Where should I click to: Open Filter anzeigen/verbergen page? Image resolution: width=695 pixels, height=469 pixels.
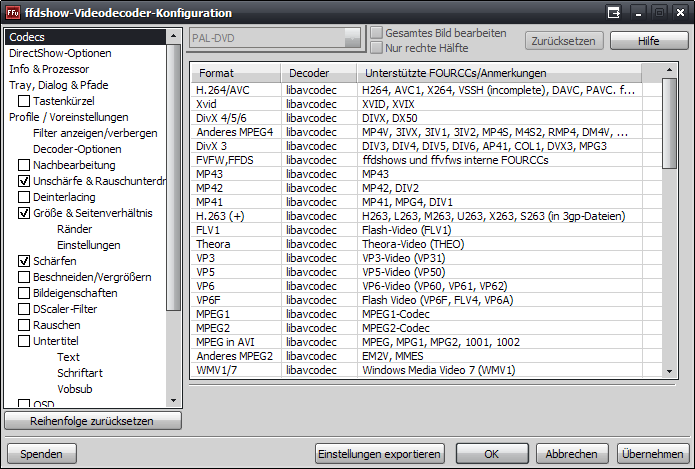(x=95, y=133)
